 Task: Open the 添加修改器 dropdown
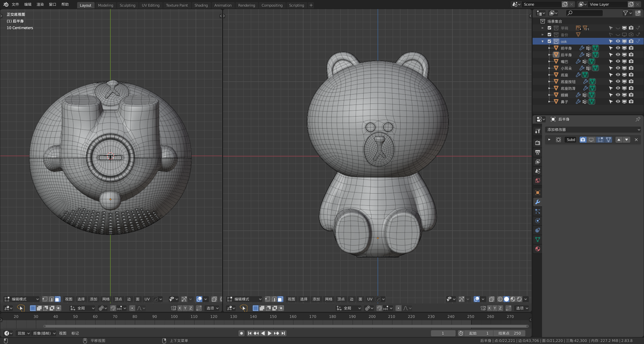(x=593, y=130)
